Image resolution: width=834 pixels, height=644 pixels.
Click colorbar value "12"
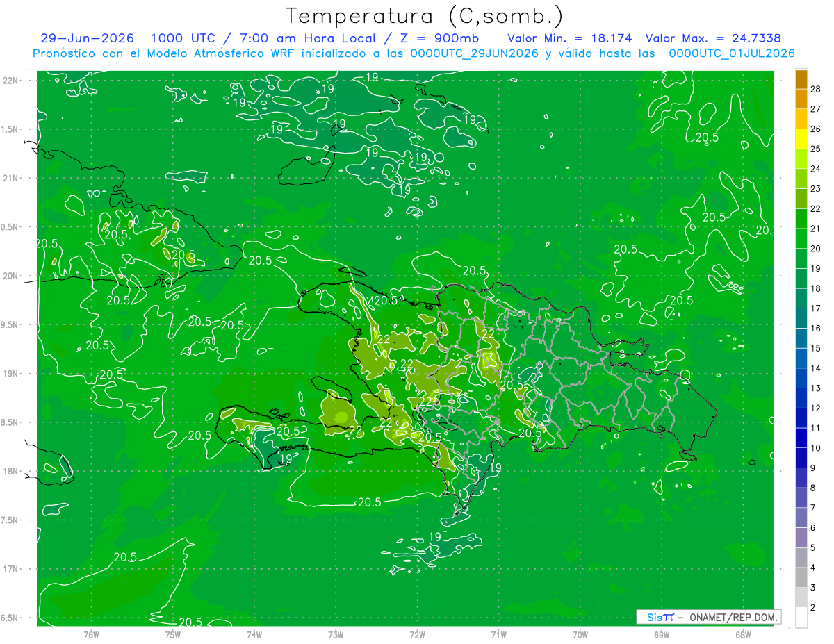(815, 408)
